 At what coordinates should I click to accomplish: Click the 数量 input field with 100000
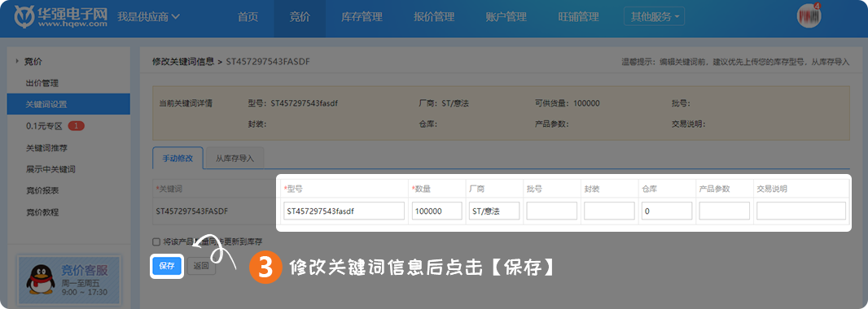click(x=436, y=211)
